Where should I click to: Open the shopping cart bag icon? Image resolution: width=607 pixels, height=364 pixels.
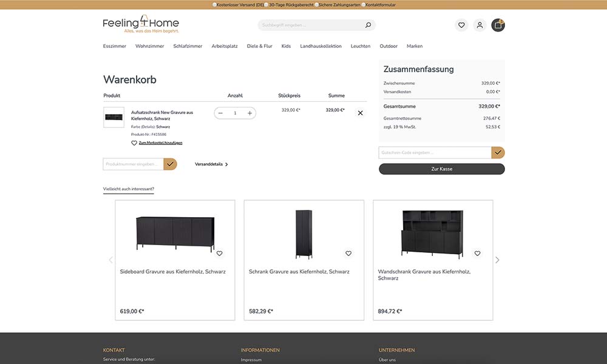tap(498, 25)
